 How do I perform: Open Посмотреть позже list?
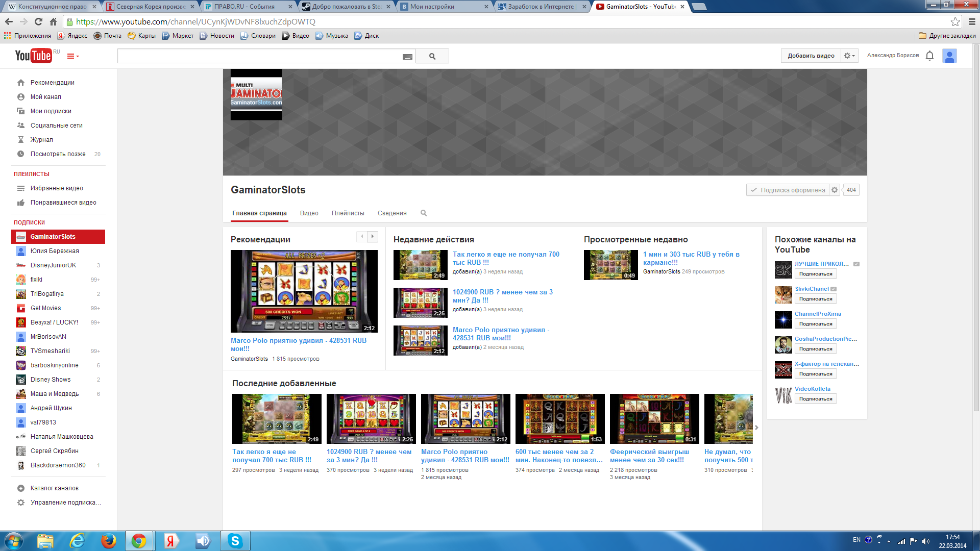pyautogui.click(x=58, y=154)
